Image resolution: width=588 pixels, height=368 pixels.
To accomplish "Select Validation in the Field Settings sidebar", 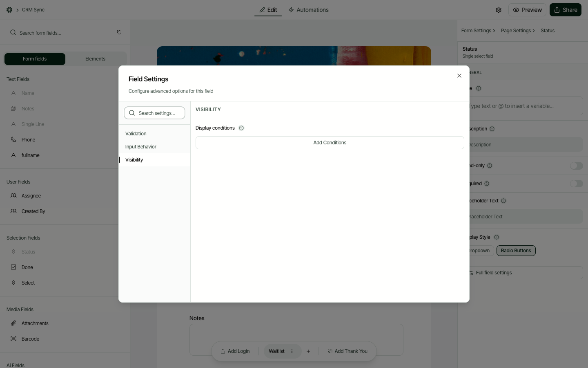I will click(x=136, y=133).
